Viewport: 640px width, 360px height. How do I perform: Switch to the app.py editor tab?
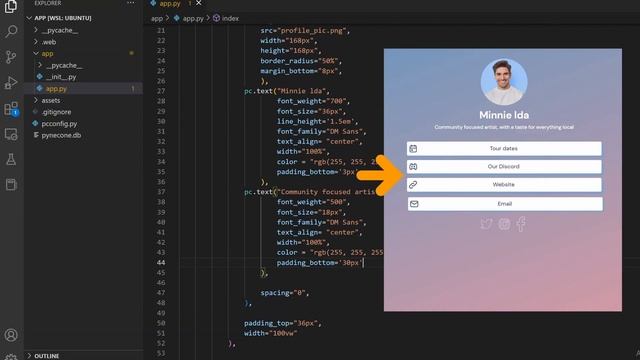point(170,3)
